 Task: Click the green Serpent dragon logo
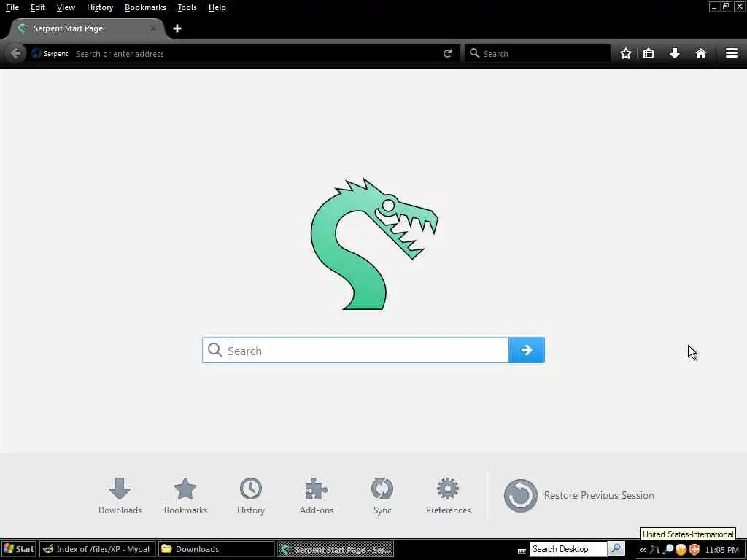[x=374, y=244]
